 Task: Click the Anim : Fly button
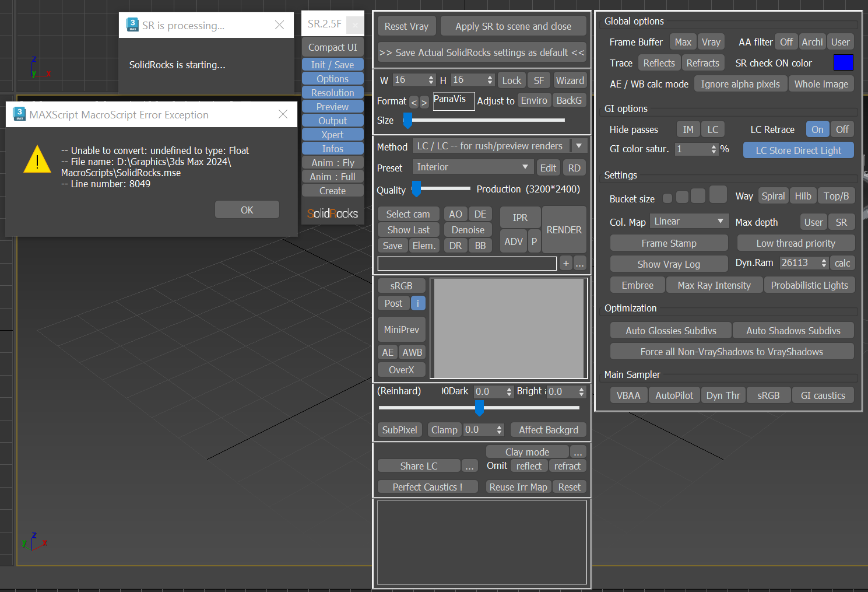332,163
